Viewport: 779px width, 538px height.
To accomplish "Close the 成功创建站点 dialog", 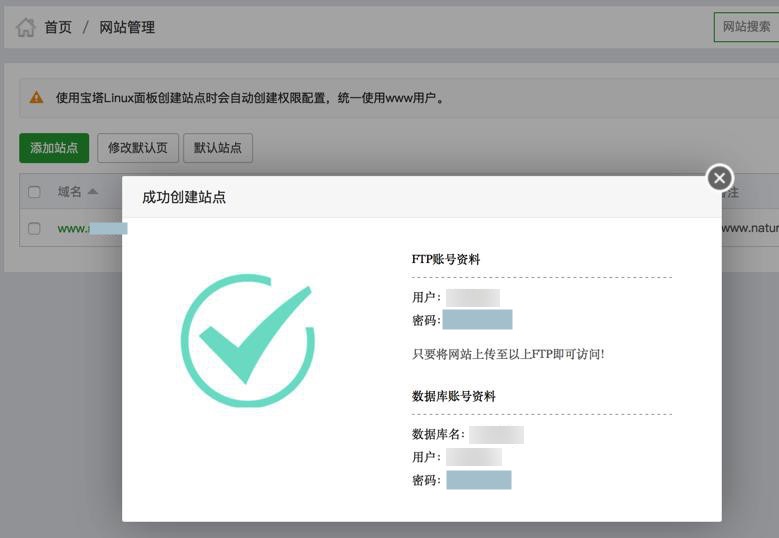I will pyautogui.click(x=719, y=178).
